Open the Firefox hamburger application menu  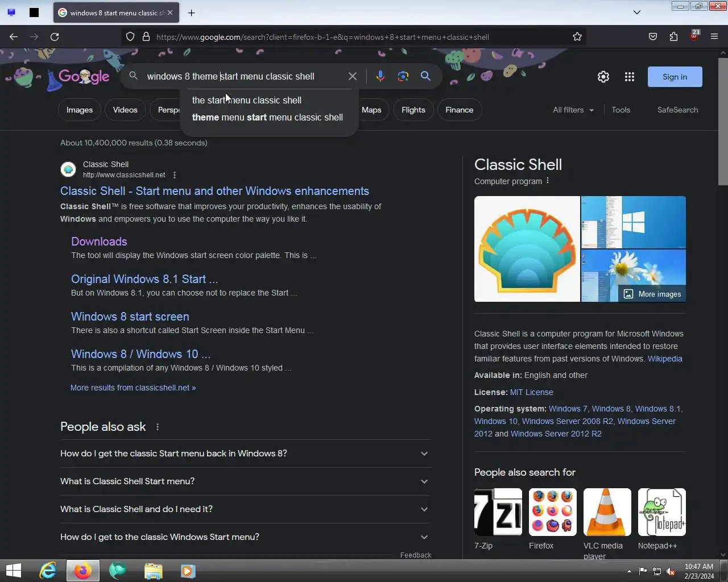click(714, 37)
